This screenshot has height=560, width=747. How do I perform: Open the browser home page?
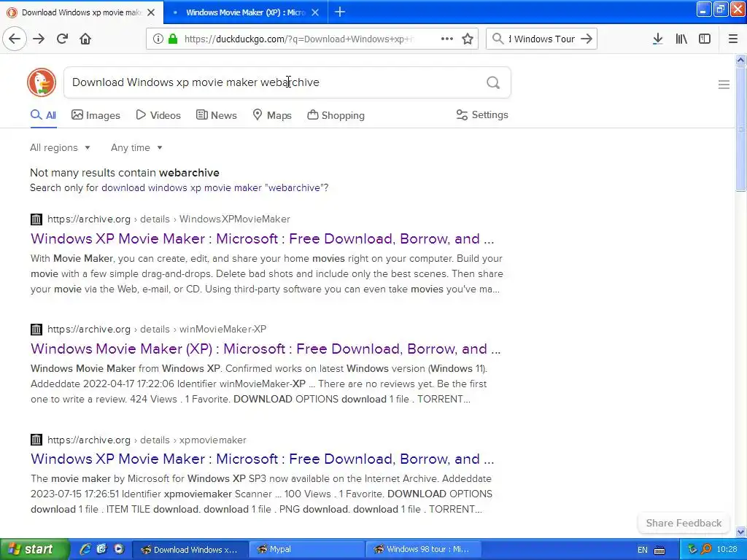point(85,39)
